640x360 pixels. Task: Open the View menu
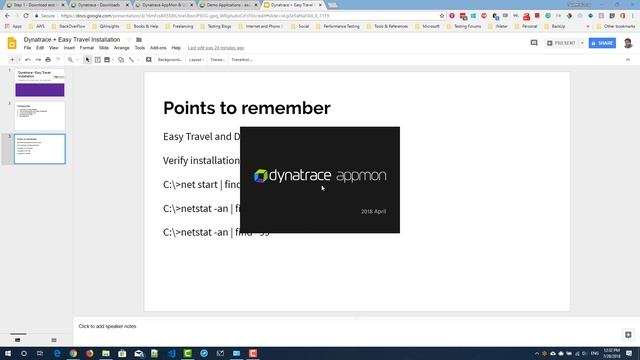[53, 48]
